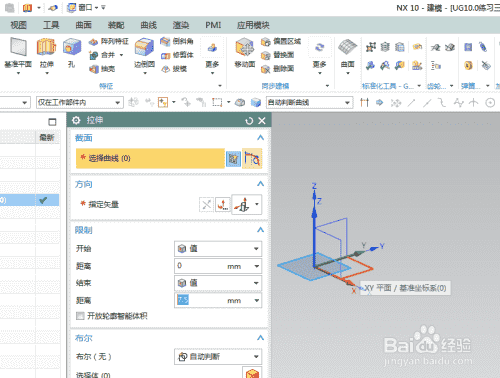Viewport: 500px width, 378px height.
Task: Click the blue Z axis of the datum CSYS
Action: coord(314,230)
